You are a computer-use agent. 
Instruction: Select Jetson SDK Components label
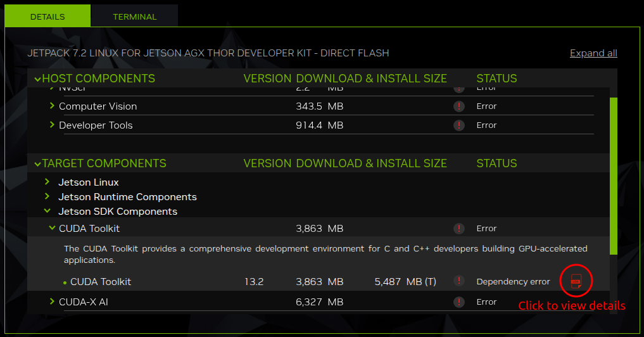pos(118,211)
